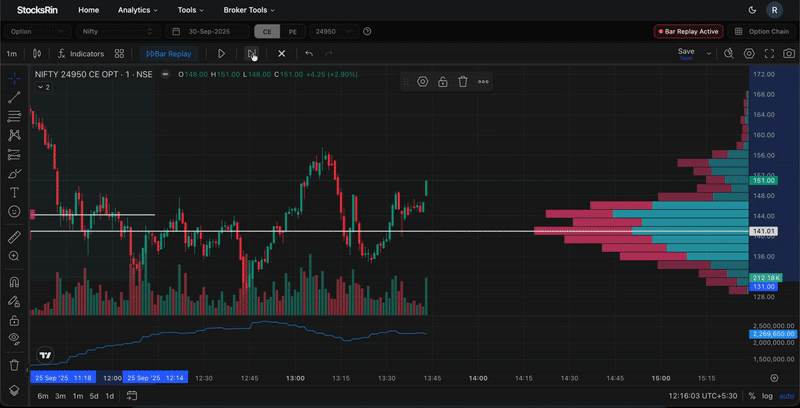The image size is (800, 408).
Task: Switch option type to PE
Action: (x=293, y=32)
